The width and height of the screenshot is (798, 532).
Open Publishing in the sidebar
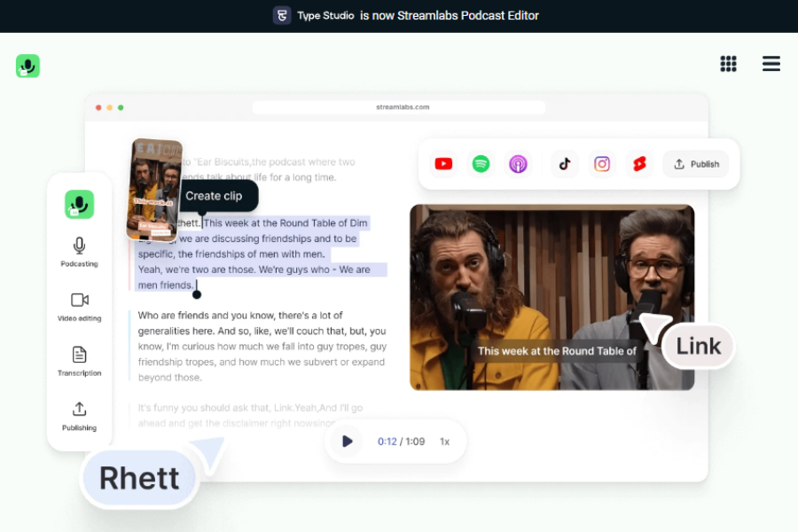[79, 416]
